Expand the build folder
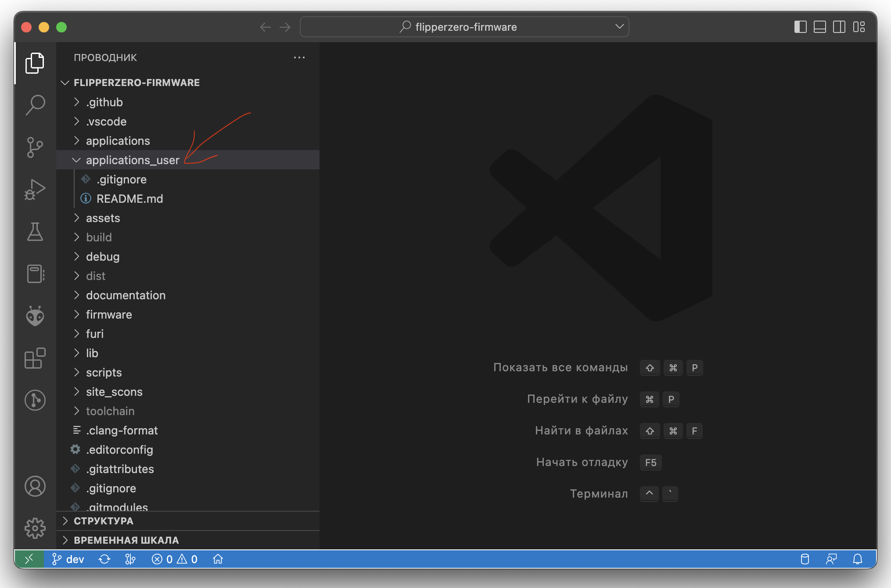This screenshot has width=891, height=588. tap(188, 237)
